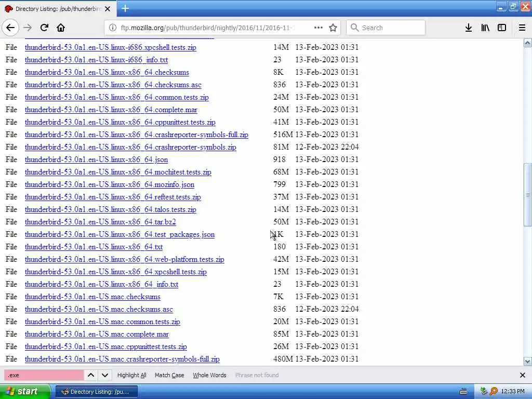Download linux-x86_64.complete.mar file
The height and width of the screenshot is (399, 532).
click(x=111, y=110)
